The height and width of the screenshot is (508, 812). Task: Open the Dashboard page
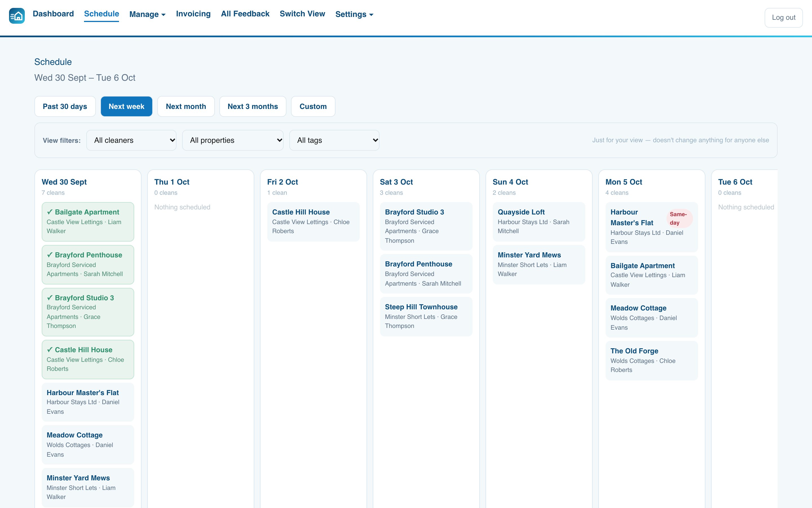pyautogui.click(x=53, y=14)
